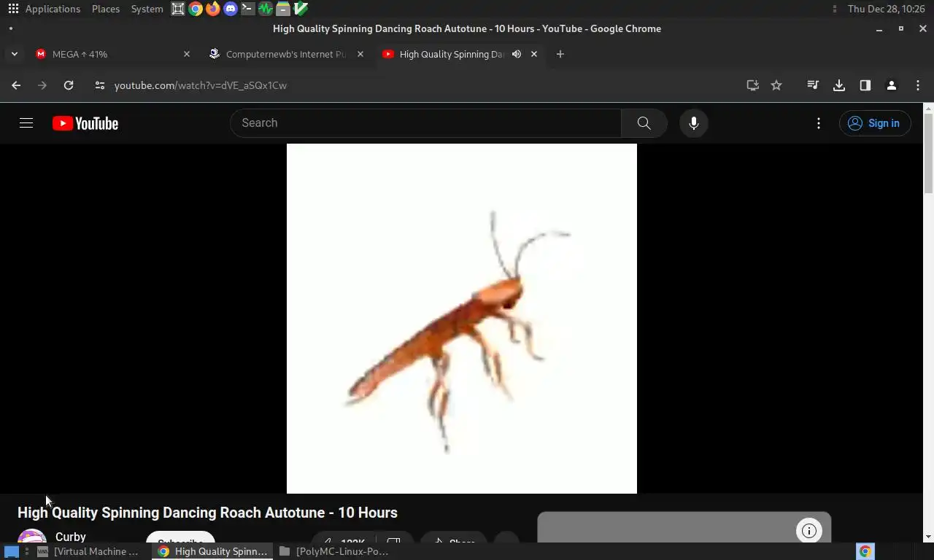Click the Curby channel avatar
The image size is (934, 560).
(x=32, y=536)
